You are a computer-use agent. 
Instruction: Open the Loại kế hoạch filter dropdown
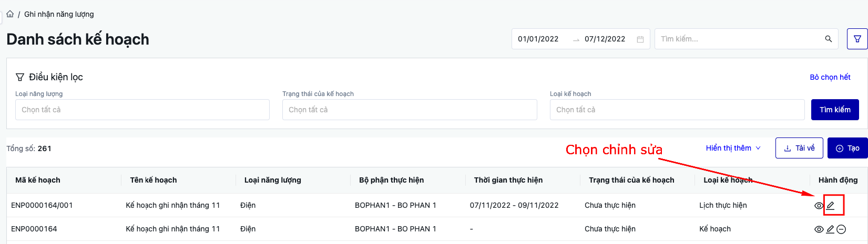click(677, 110)
